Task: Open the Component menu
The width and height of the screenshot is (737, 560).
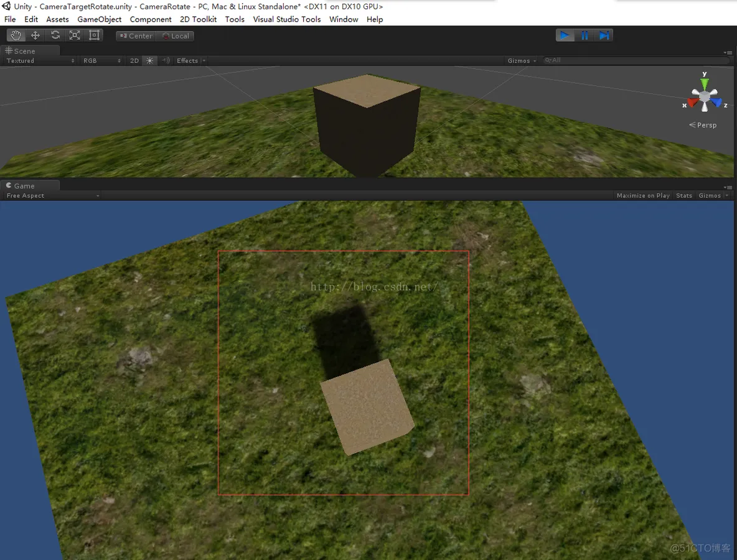Action: click(151, 19)
